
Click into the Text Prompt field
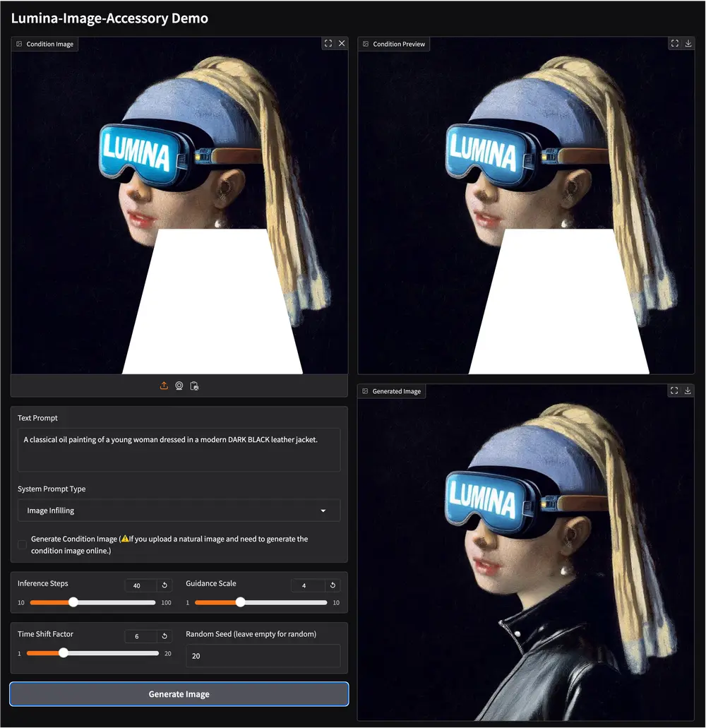coord(179,449)
